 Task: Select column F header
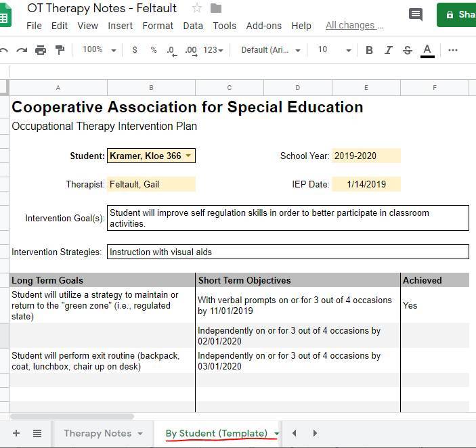pos(435,88)
